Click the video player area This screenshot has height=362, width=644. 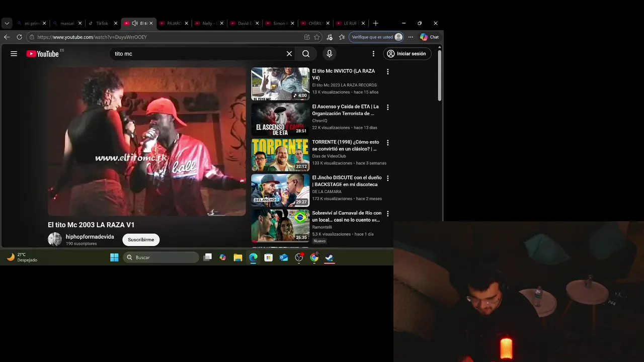pyautogui.click(x=147, y=142)
